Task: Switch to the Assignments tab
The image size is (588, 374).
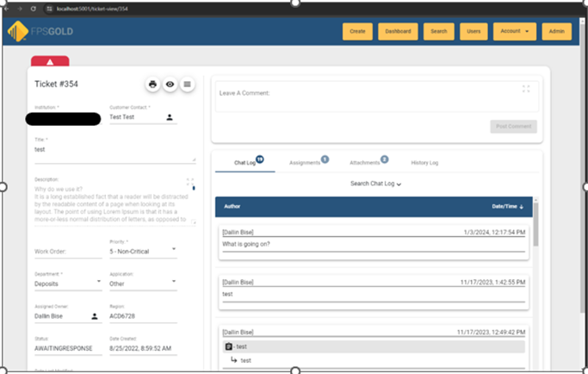Action: [x=306, y=162]
